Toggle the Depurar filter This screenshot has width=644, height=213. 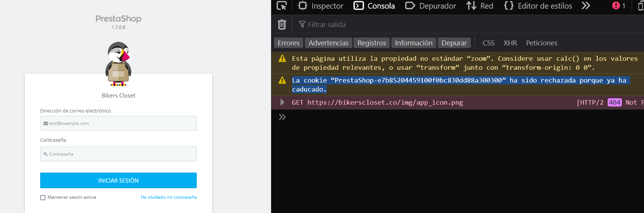pyautogui.click(x=454, y=43)
